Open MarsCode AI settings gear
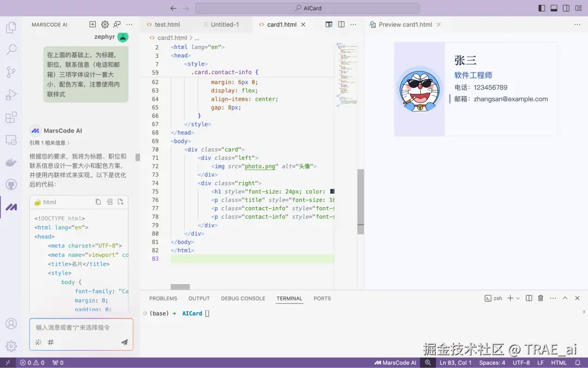The height and width of the screenshot is (368, 588). click(x=105, y=25)
